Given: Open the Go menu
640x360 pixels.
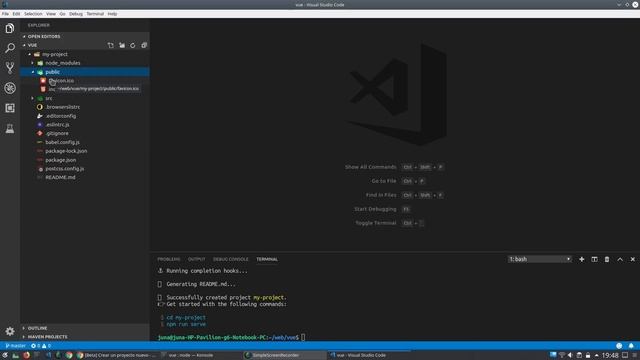Looking at the screenshot, I should (x=62, y=14).
